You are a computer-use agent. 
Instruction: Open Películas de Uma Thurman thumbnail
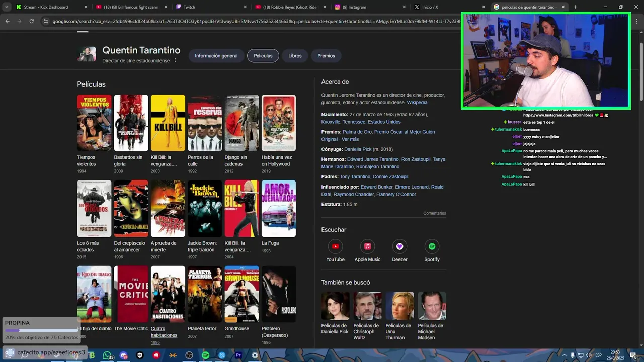pos(399,306)
